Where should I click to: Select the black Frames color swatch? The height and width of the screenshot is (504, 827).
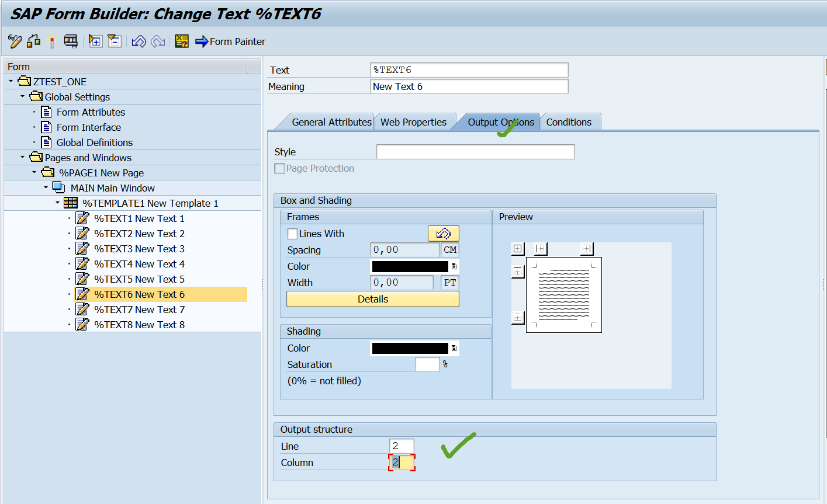[x=409, y=266]
